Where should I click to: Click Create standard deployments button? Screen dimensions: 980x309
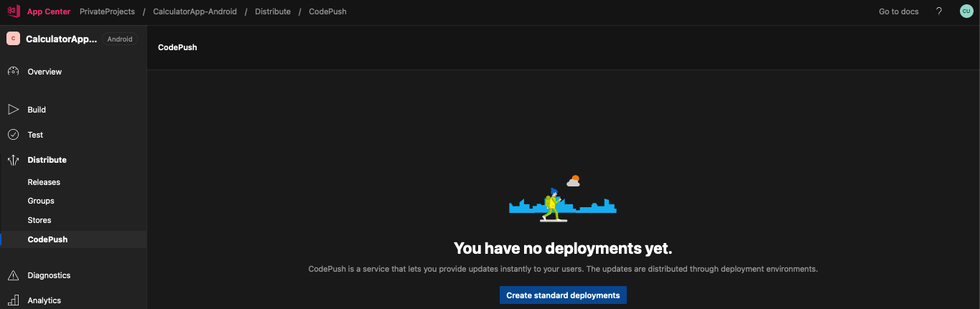tap(563, 295)
